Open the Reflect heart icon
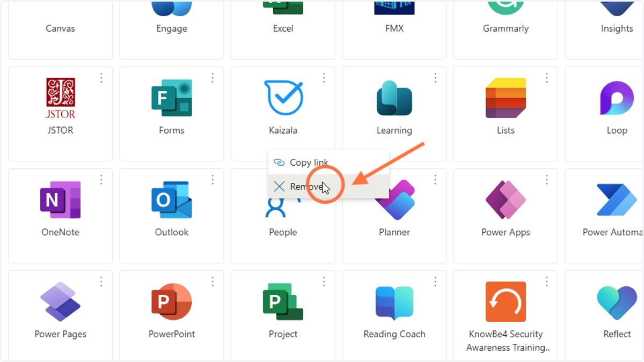 (617, 302)
